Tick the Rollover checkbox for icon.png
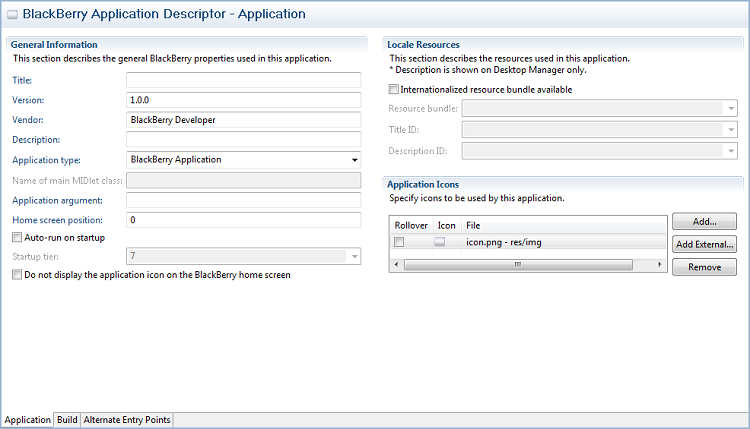 400,242
